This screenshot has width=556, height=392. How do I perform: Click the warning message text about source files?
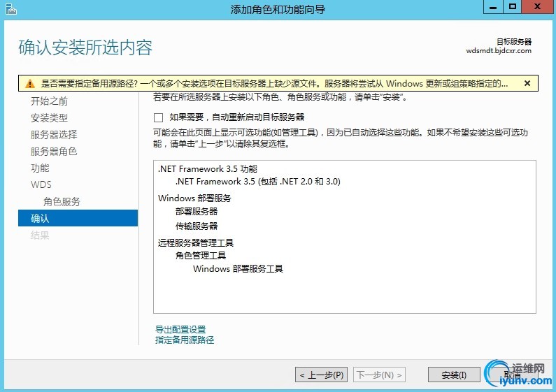(x=274, y=84)
